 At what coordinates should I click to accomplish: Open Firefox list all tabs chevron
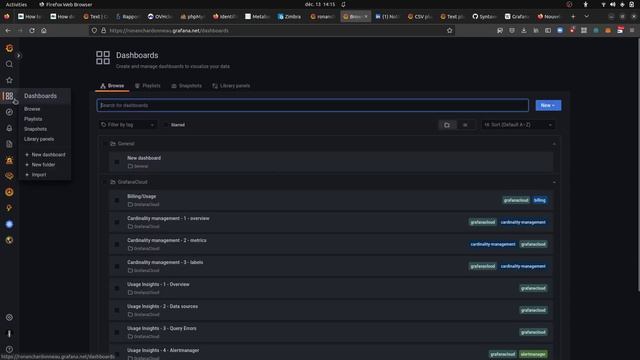[587, 16]
